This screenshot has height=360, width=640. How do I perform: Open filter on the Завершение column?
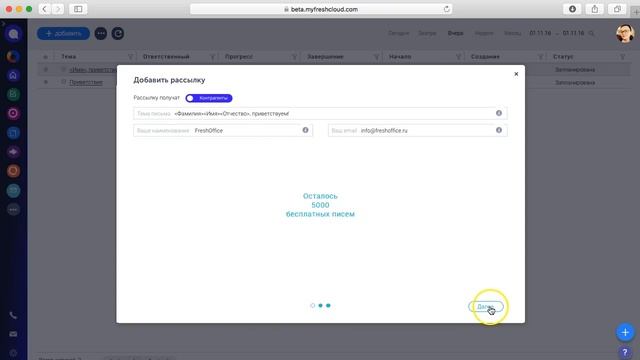[x=376, y=57]
